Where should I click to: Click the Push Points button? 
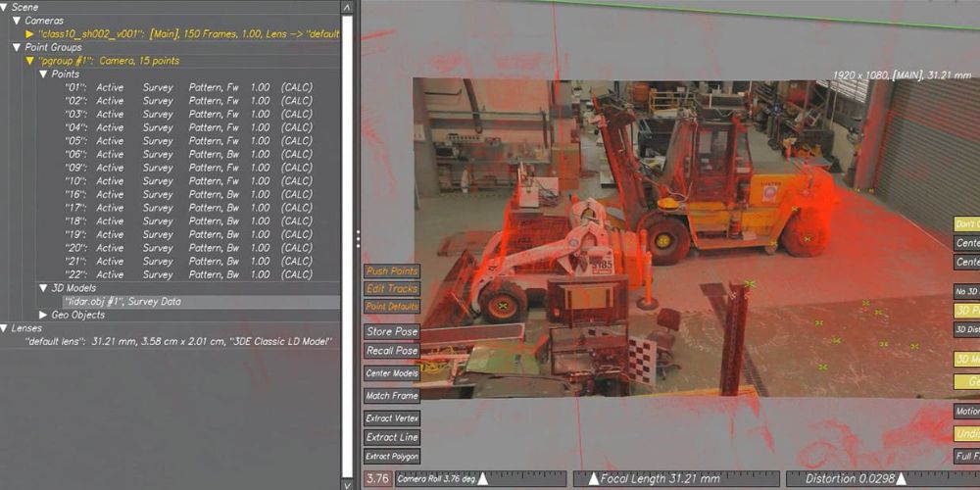tap(392, 271)
